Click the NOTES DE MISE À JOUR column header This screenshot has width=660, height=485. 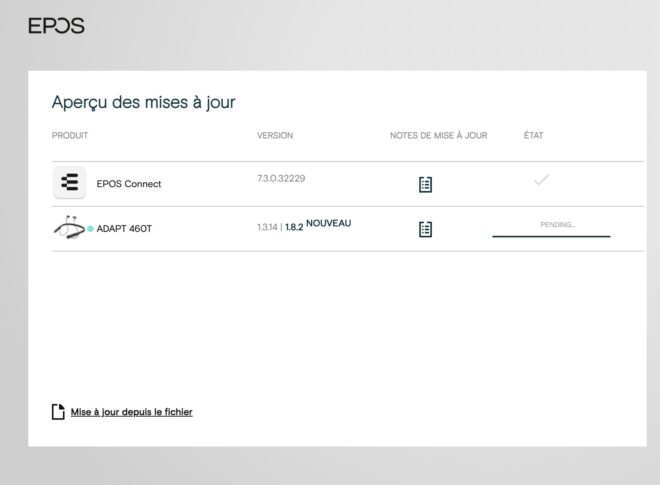click(439, 136)
